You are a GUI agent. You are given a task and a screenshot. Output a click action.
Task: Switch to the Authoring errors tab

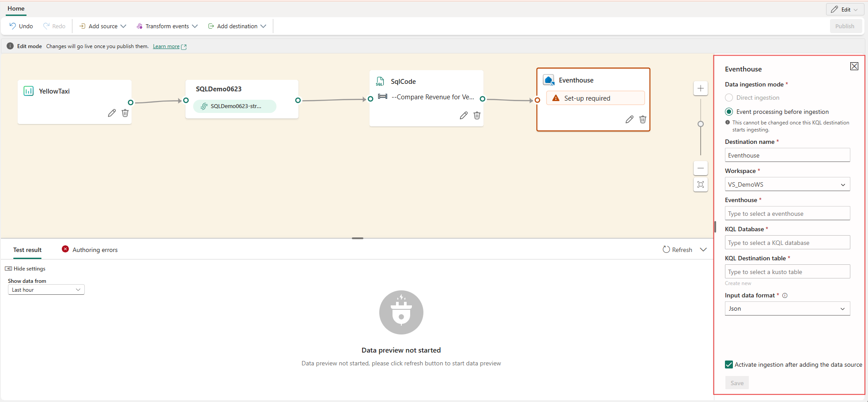(90, 250)
